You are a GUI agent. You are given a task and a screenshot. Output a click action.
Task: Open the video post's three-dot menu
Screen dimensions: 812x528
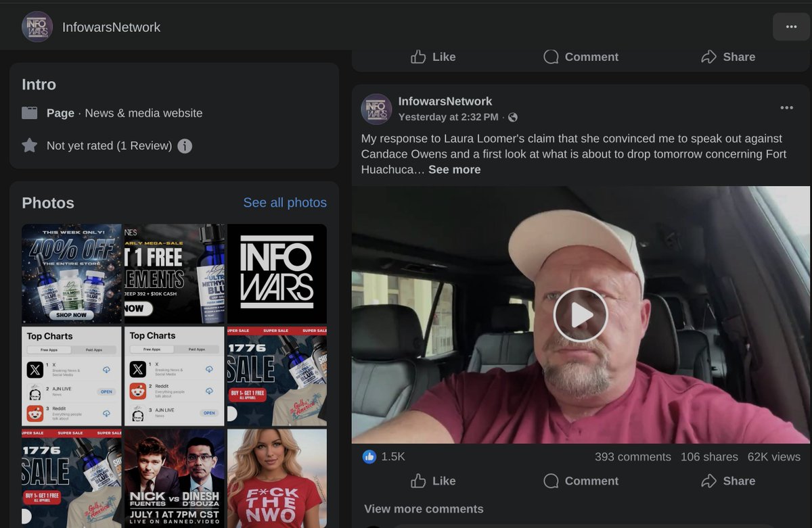pos(786,108)
